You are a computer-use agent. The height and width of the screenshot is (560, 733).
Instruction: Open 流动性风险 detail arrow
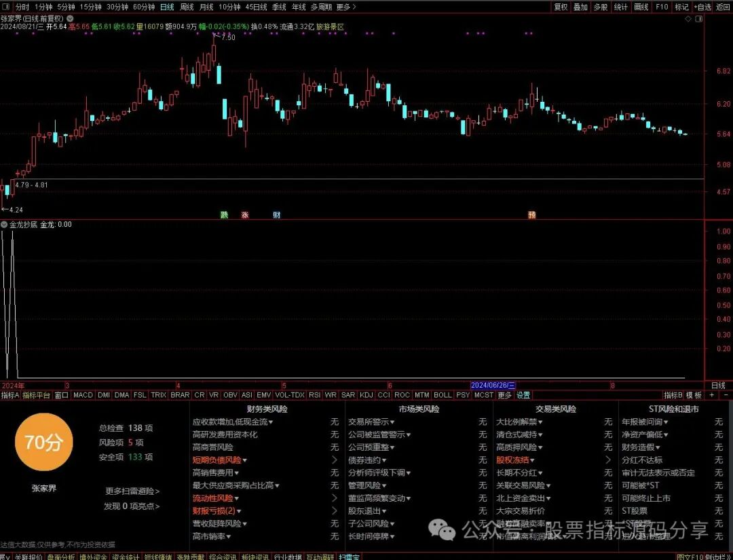tap(334, 498)
